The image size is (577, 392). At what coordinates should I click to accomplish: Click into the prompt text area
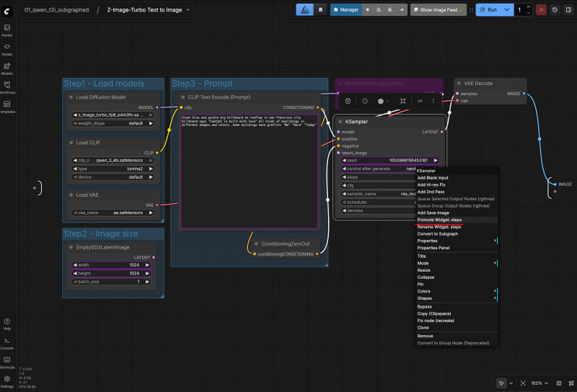pos(249,171)
